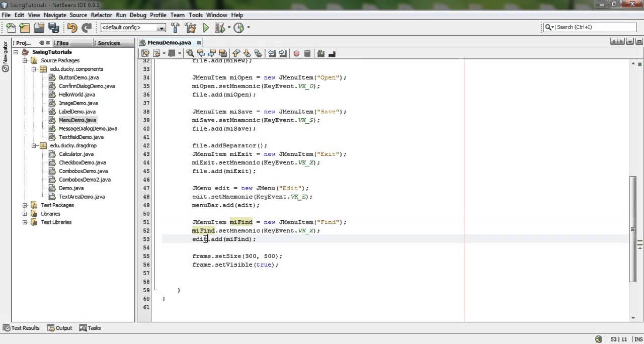Collapse the SwingTutorials project node
644x344 pixels.
click(16, 52)
